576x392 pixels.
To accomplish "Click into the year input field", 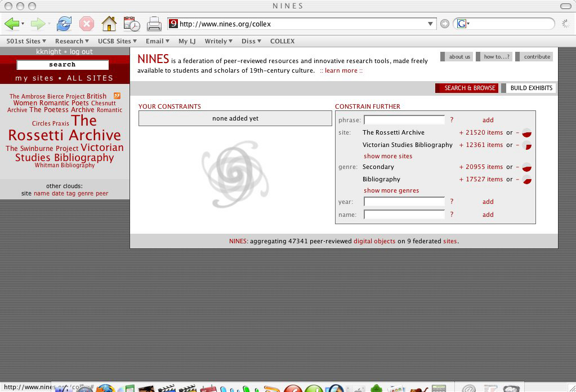I will 404,201.
